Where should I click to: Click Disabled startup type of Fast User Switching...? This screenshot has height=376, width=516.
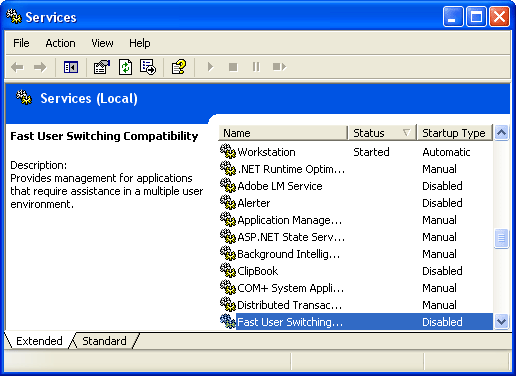click(x=442, y=322)
